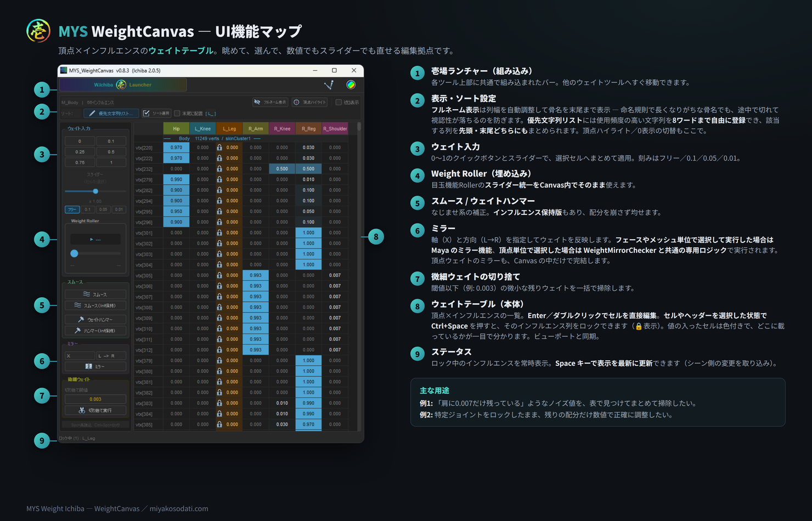Select the 0.030 R_Knee cell of vtx[385]
Viewport: 812px width, 521px height.
[x=282, y=424]
